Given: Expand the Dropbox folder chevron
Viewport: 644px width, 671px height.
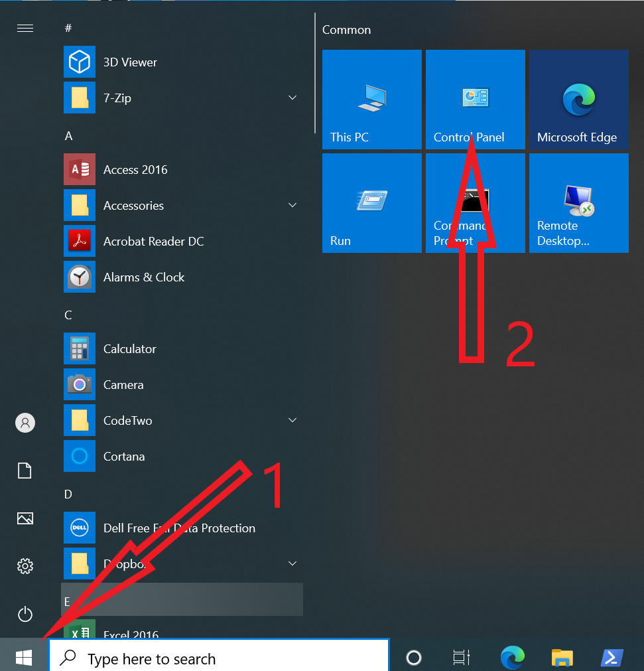Looking at the screenshot, I should coord(292,563).
